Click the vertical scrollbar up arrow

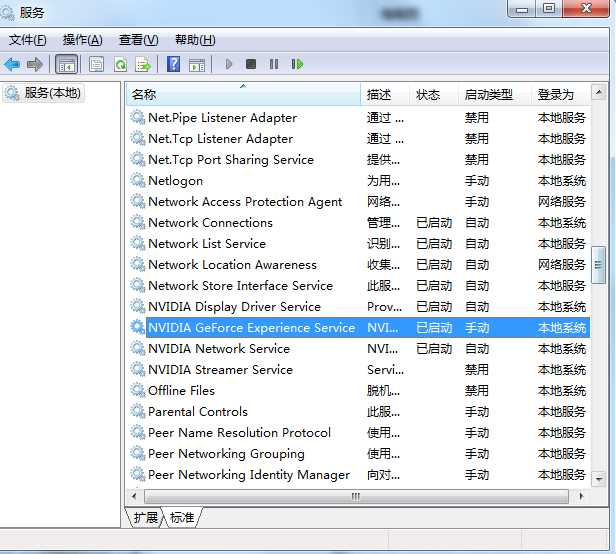point(598,92)
